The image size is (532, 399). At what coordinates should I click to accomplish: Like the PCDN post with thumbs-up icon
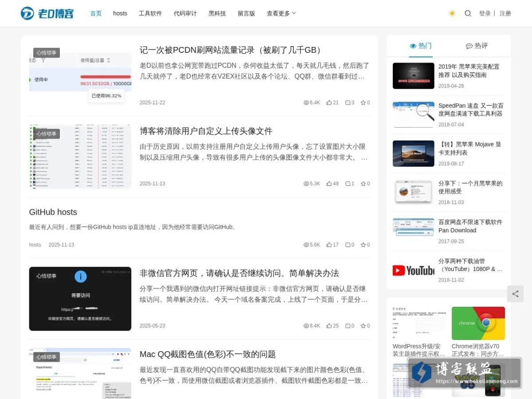click(329, 102)
